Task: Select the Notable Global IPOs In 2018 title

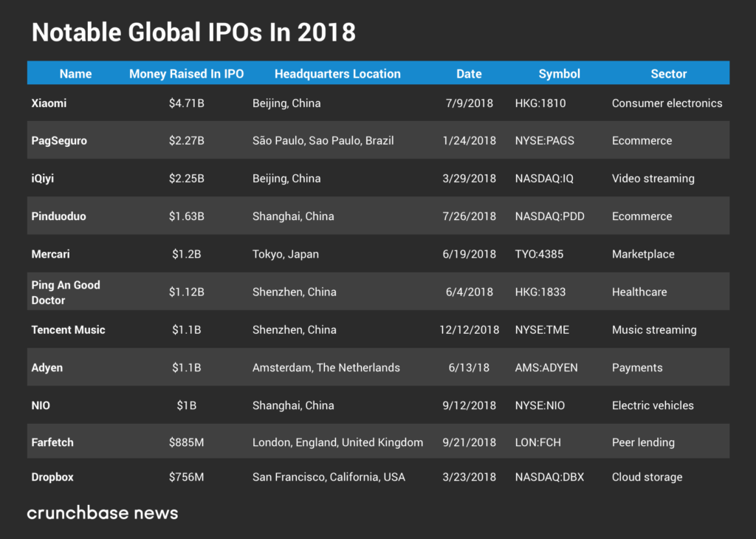Action: click(193, 32)
